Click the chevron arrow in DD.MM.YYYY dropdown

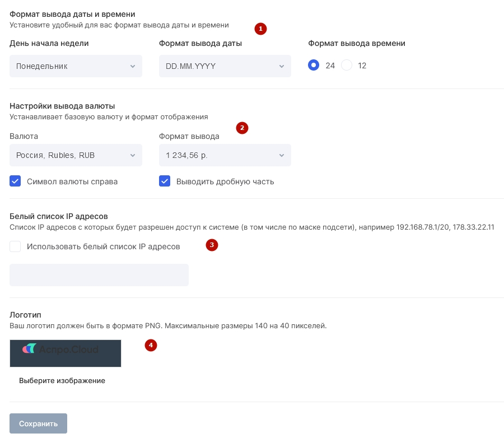tap(282, 66)
